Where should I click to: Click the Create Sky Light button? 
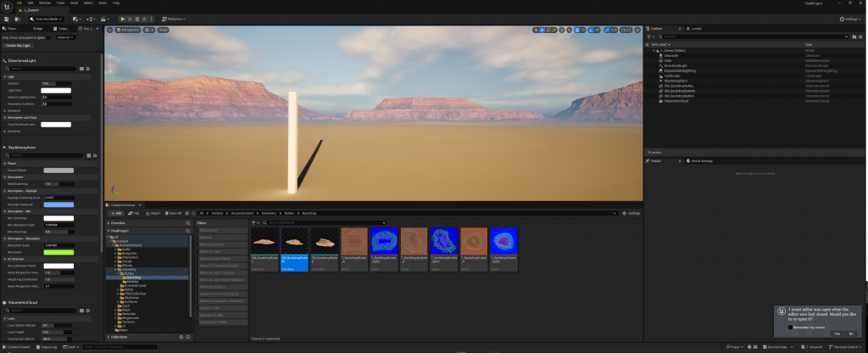(x=19, y=46)
